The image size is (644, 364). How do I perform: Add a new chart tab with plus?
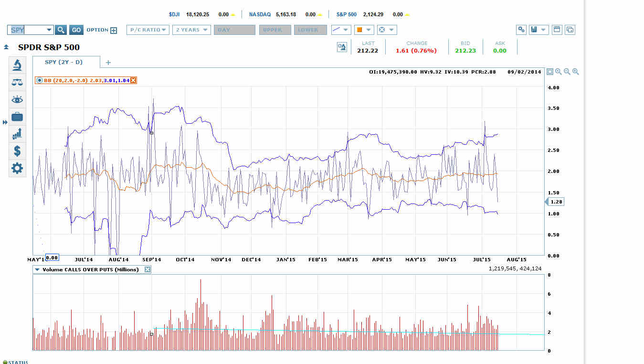click(x=108, y=63)
